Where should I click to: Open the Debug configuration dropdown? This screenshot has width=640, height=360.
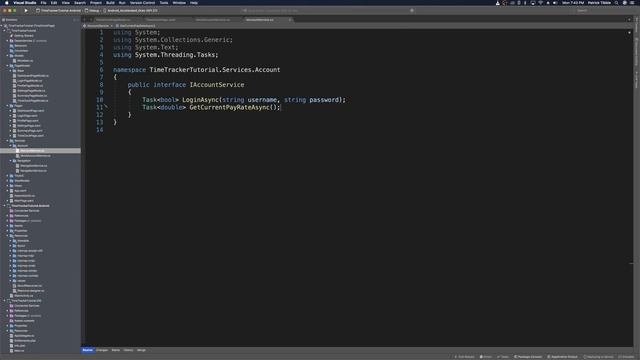tap(93, 10)
